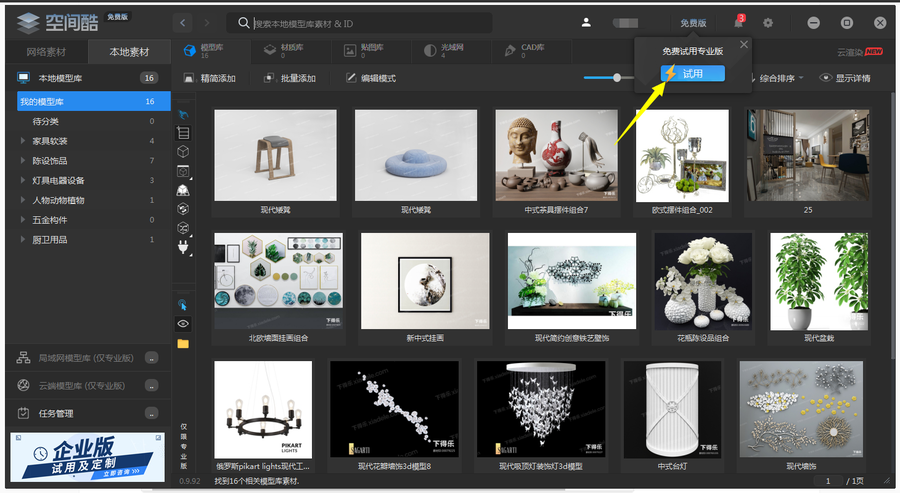Expand the 五金构件 category arrow
Screen dimensions: 900x493
point(22,220)
